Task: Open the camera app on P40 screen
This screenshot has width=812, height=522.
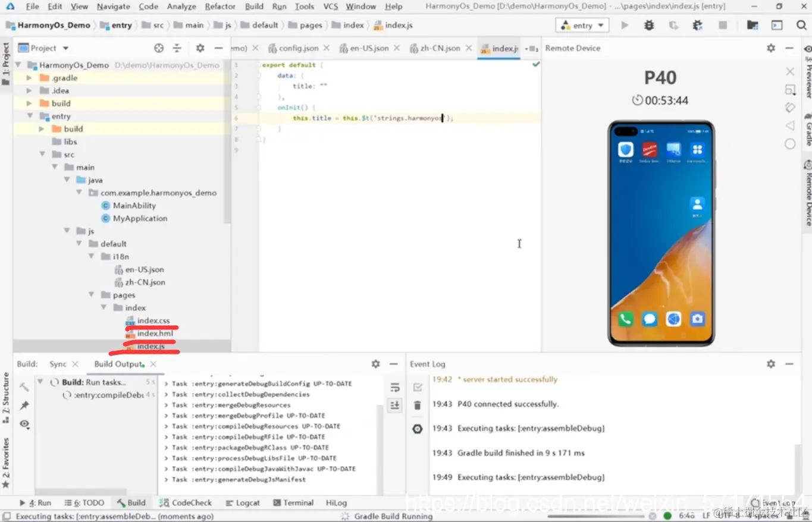Action: [697, 319]
